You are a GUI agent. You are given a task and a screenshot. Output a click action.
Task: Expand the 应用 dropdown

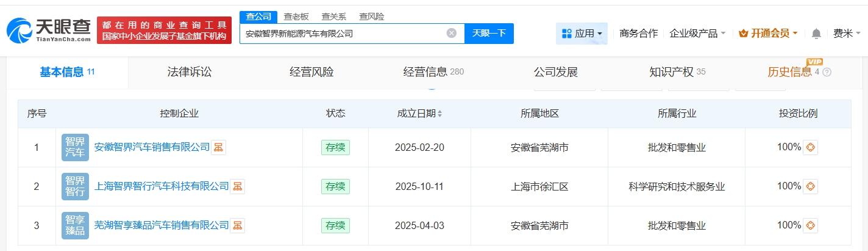tap(582, 34)
